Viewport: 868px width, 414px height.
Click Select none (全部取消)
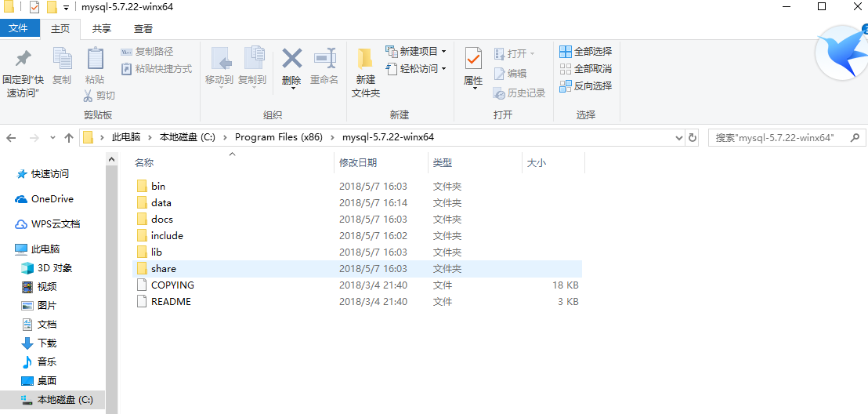pos(586,69)
